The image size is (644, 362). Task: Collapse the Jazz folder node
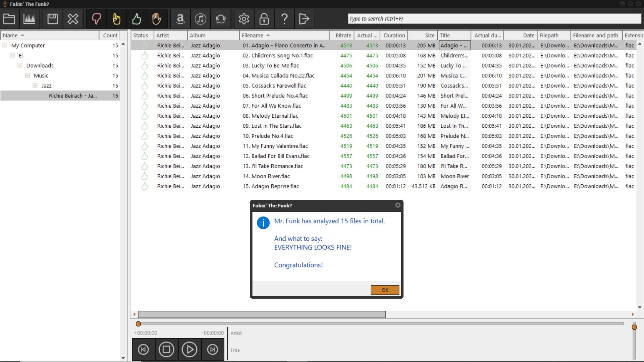tap(35, 85)
